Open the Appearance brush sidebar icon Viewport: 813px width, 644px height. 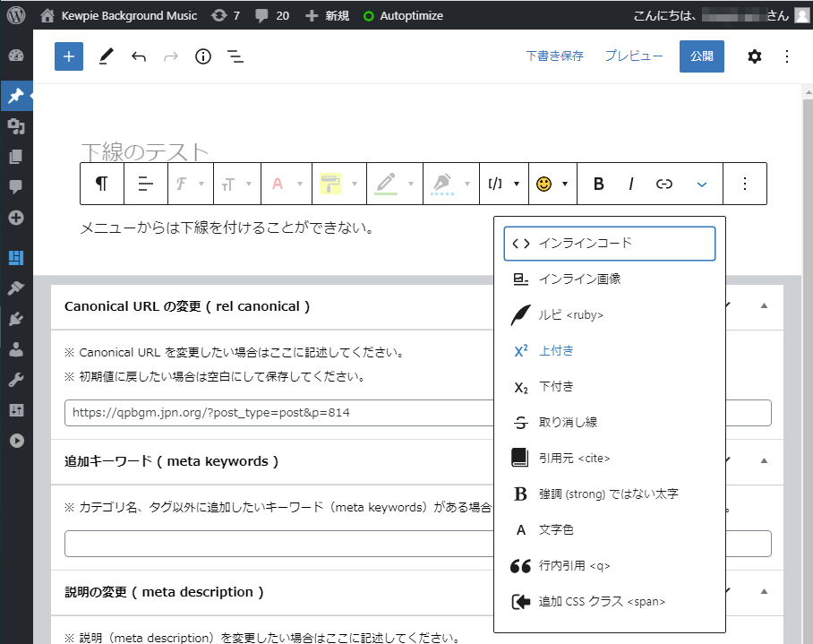(16, 288)
